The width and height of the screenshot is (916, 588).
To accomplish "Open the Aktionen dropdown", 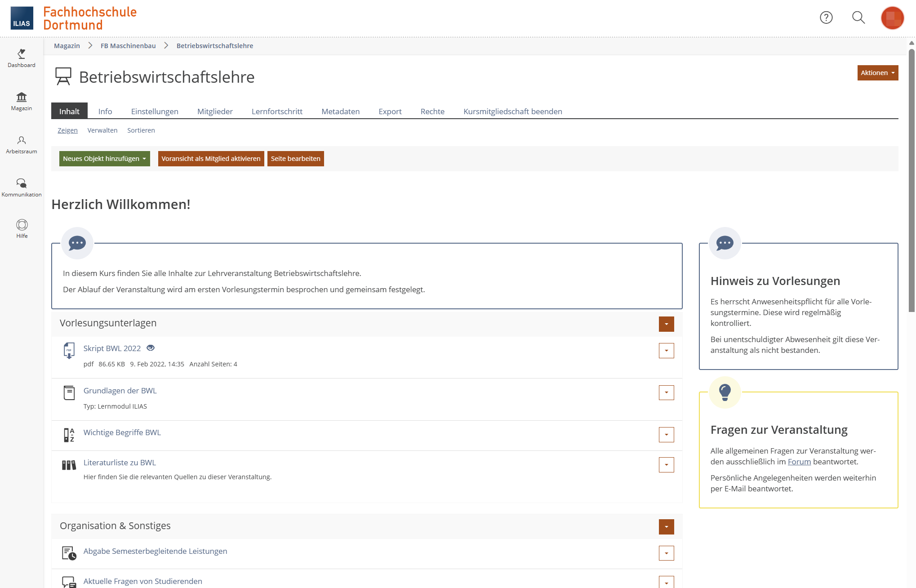I will [x=877, y=73].
